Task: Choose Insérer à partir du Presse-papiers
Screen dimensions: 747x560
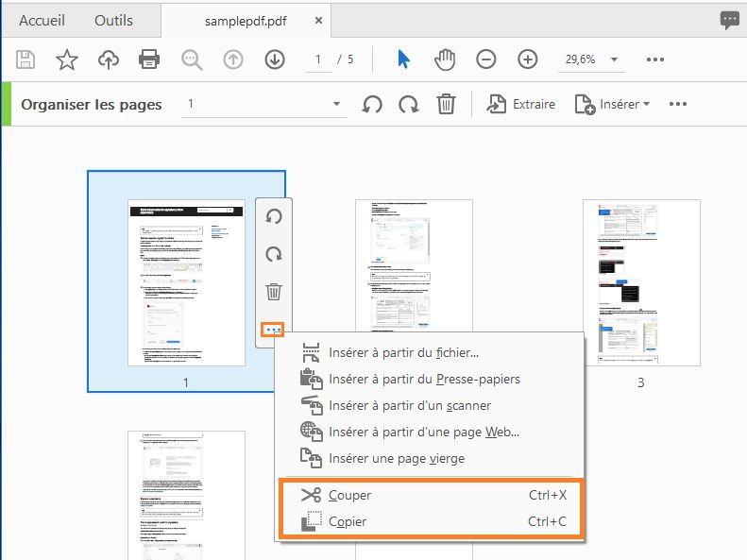Action: pos(430,379)
